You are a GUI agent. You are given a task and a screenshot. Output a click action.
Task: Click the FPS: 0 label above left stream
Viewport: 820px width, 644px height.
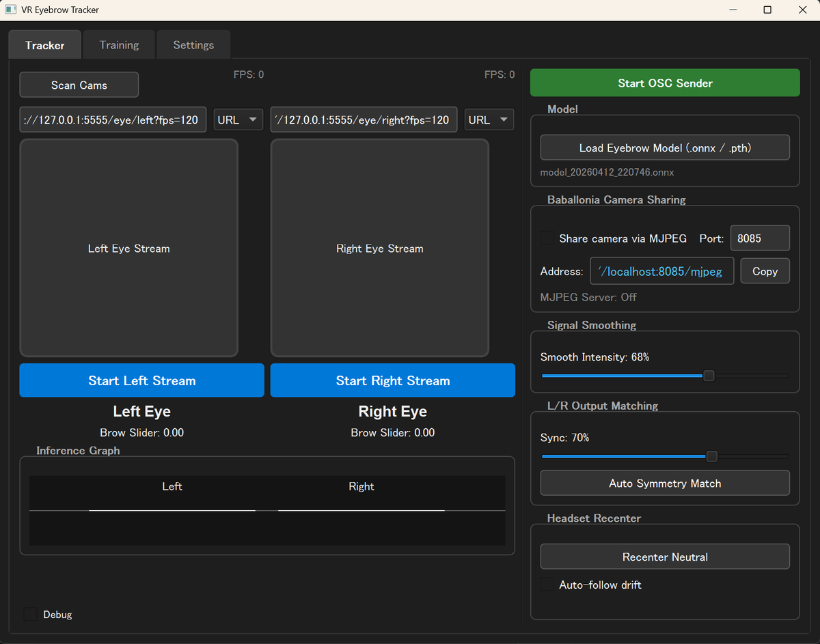[249, 74]
